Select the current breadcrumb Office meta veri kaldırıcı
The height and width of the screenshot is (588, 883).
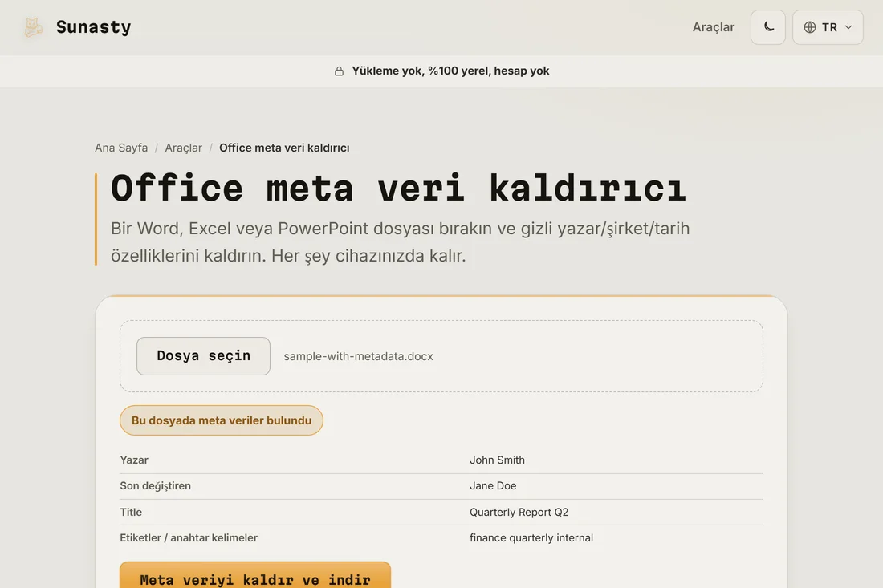point(284,148)
